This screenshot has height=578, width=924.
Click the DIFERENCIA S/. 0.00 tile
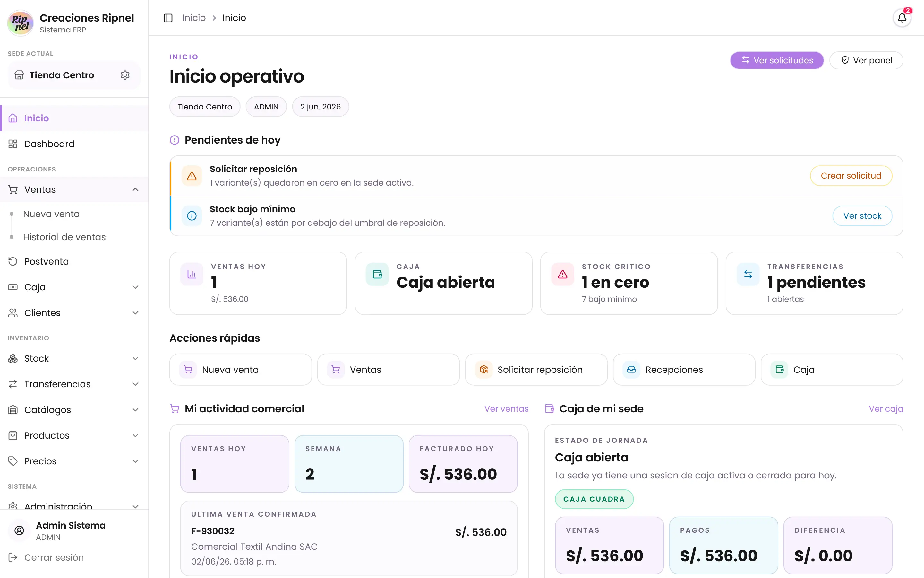[838, 546]
